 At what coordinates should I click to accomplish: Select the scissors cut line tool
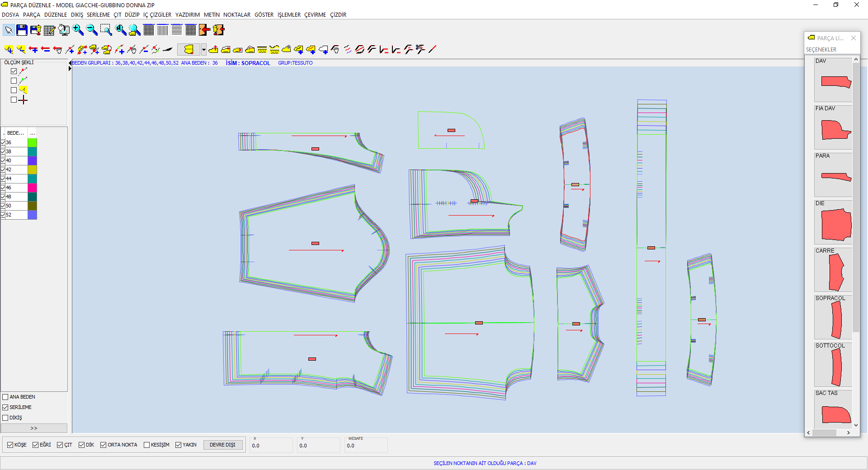[420, 49]
